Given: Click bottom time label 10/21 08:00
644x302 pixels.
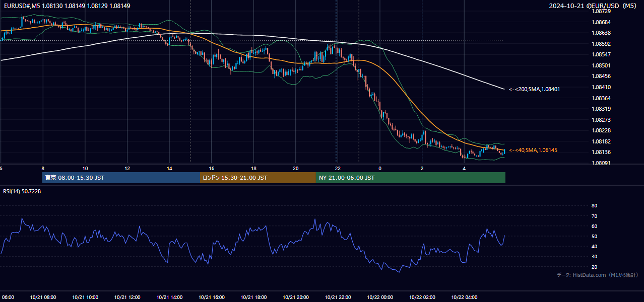Looking at the screenshot, I should point(43,297).
